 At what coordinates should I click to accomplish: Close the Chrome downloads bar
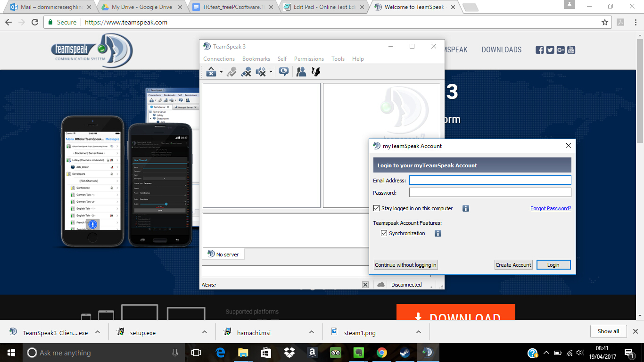(x=635, y=331)
